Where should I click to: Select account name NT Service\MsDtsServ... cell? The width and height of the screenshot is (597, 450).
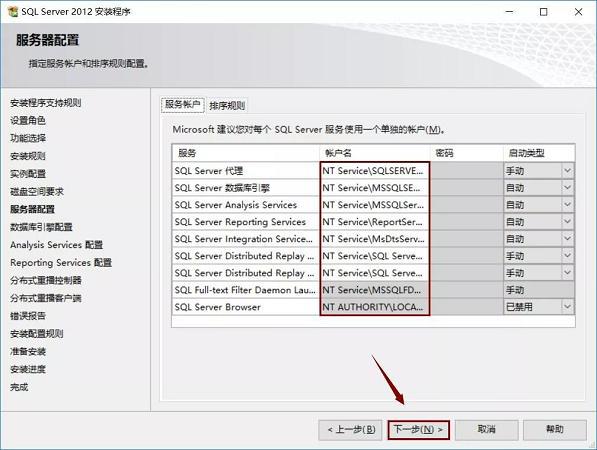(x=375, y=239)
